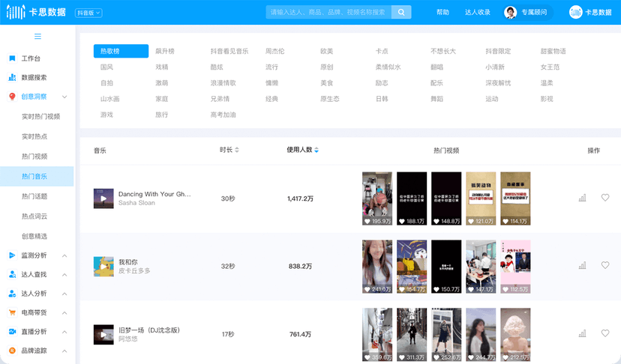This screenshot has height=364, width=621.
Task: Select the 周杰伦 category
Action: pyautogui.click(x=274, y=51)
